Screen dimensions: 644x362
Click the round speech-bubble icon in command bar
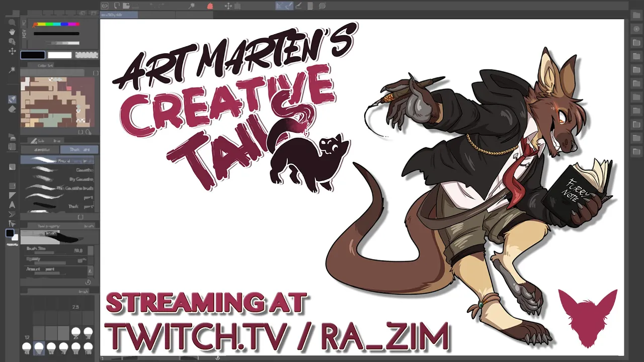pyautogui.click(x=322, y=6)
